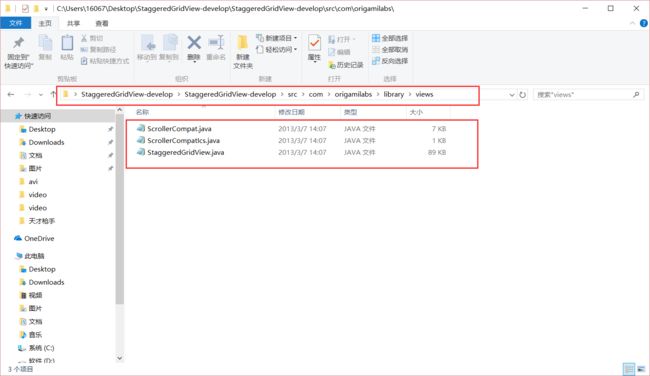The width and height of the screenshot is (650, 376).
Task: Open the New item (新建项目) dropdown
Action: point(276,38)
